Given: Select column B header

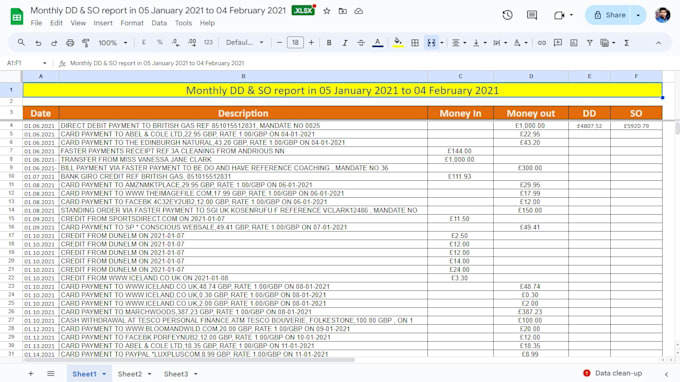Looking at the screenshot, I should 243,76.
